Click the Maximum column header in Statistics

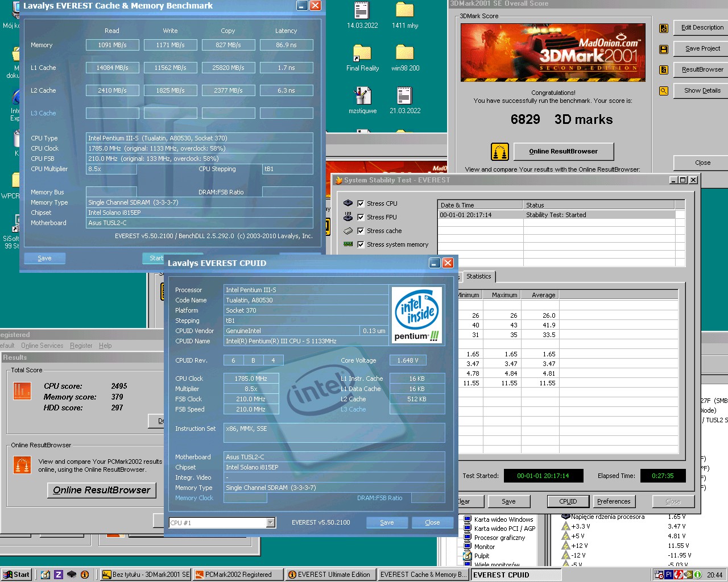pyautogui.click(x=502, y=295)
